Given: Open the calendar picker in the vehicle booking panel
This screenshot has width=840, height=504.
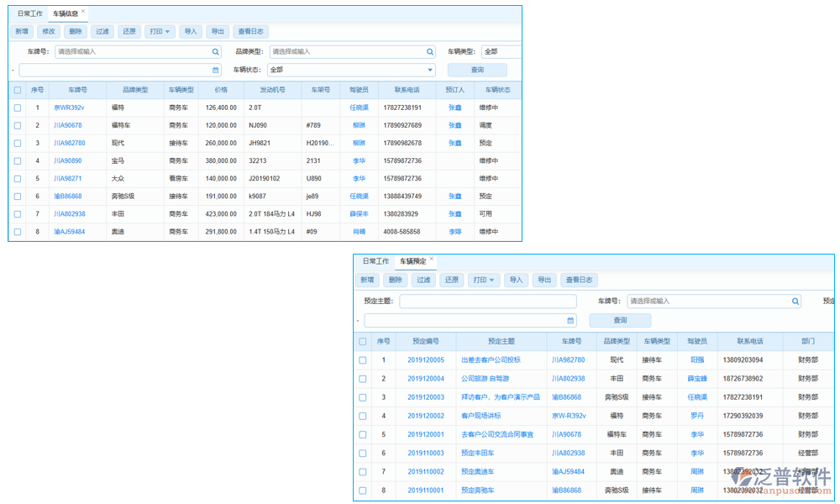Looking at the screenshot, I should 571,321.
